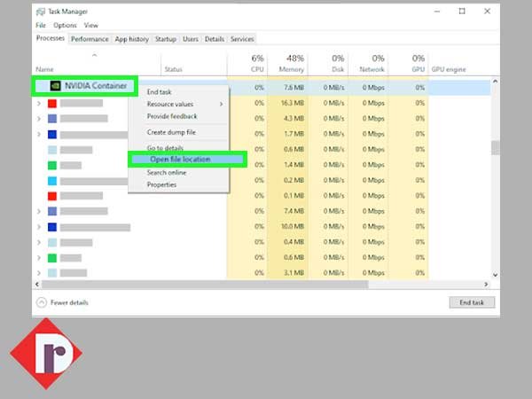Expand the process row with 16.3 MB memory
This screenshot has width=532, height=399.
click(x=39, y=103)
